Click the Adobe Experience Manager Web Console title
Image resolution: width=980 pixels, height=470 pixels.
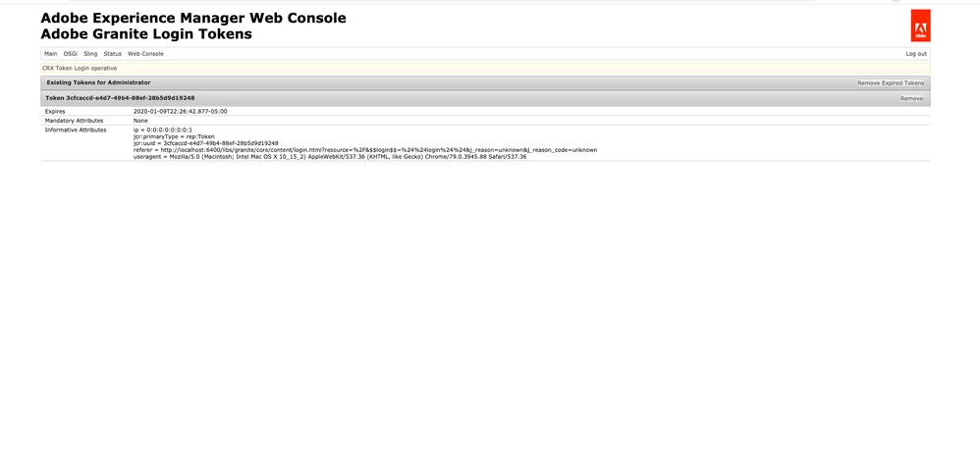(193, 18)
